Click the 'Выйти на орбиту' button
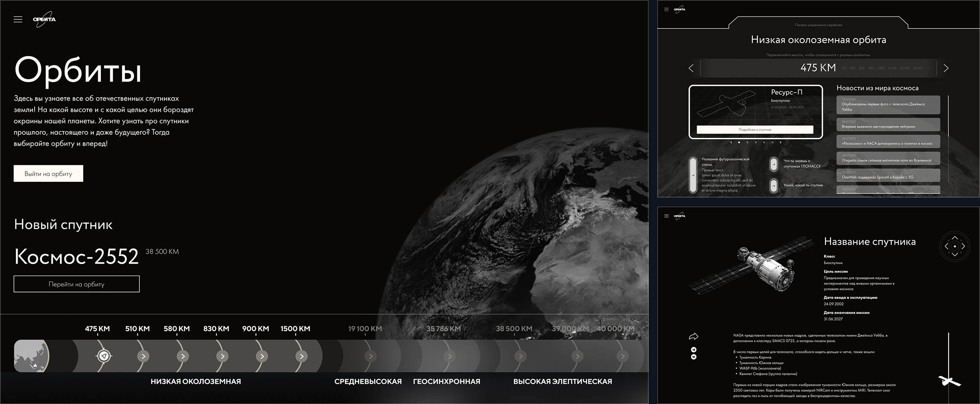This screenshot has height=404, width=980. [48, 174]
